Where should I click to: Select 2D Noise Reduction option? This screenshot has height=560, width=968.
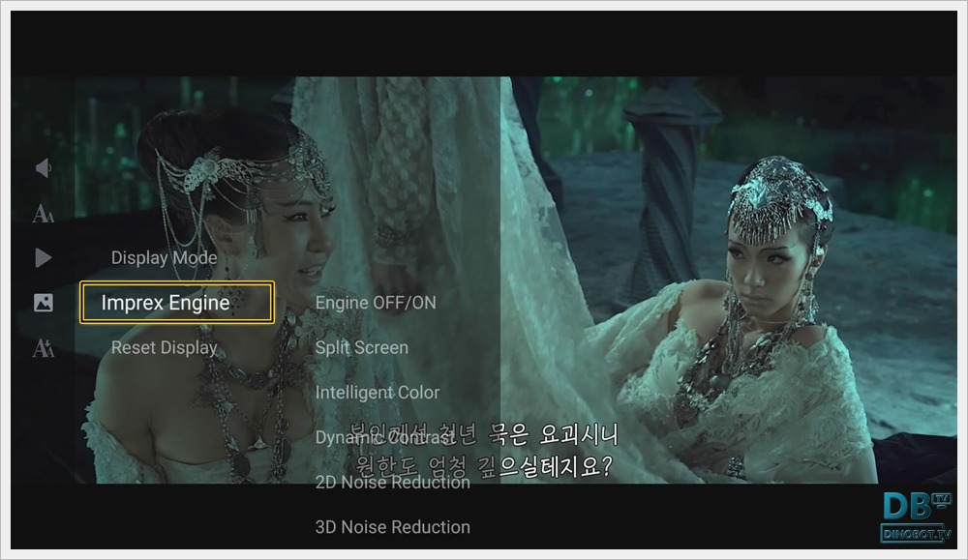point(393,483)
